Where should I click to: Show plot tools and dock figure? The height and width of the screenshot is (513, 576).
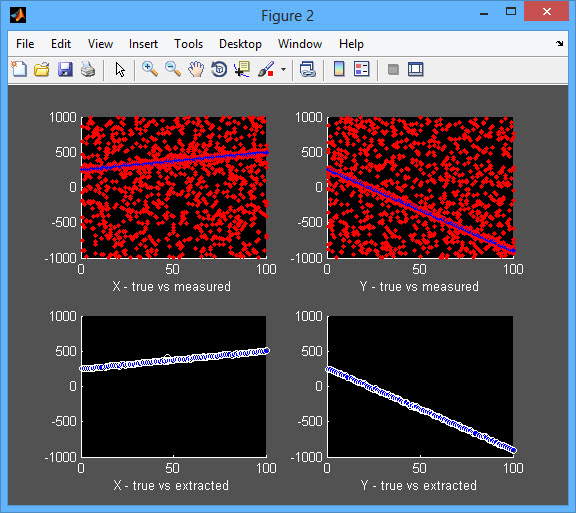[x=416, y=69]
